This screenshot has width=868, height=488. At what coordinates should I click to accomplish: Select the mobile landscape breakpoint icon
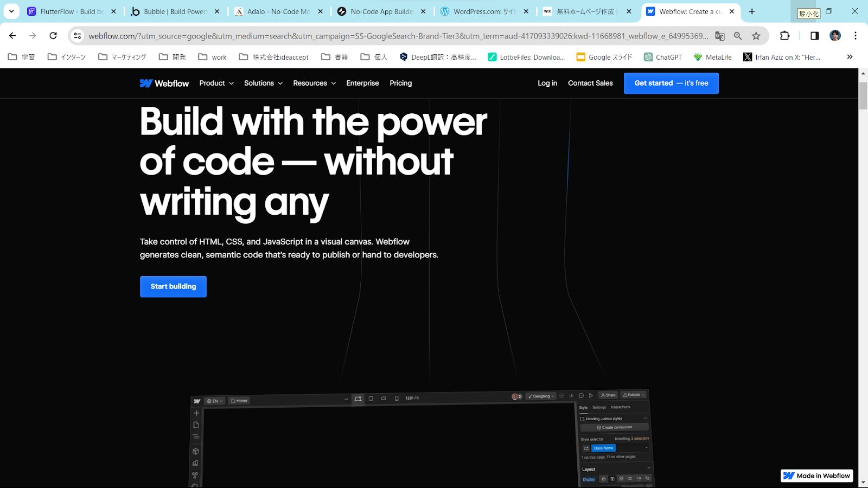(x=384, y=399)
